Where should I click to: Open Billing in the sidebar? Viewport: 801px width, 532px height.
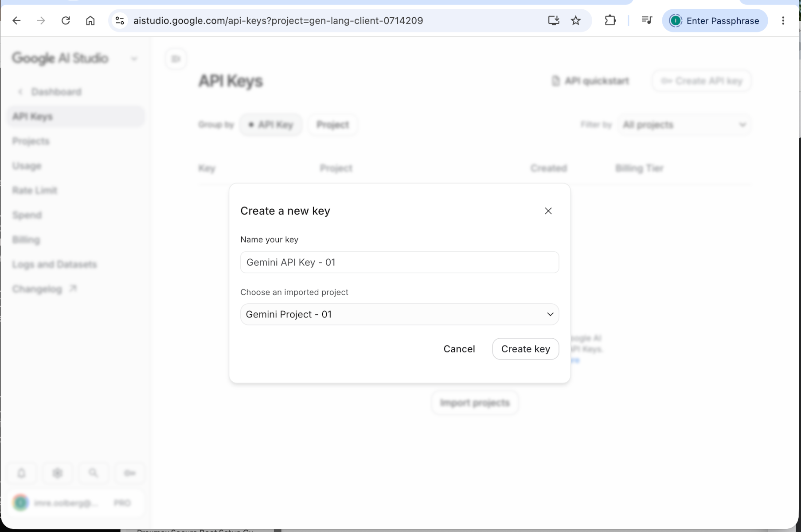click(26, 240)
